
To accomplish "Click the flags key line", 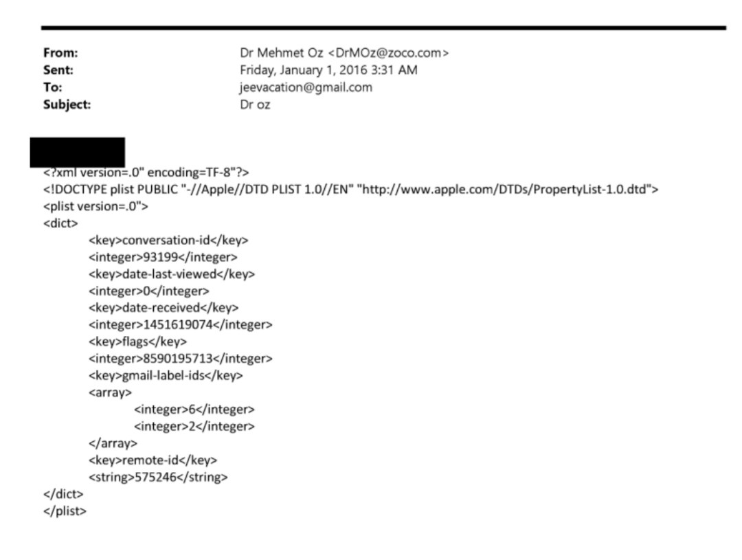I will point(137,341).
